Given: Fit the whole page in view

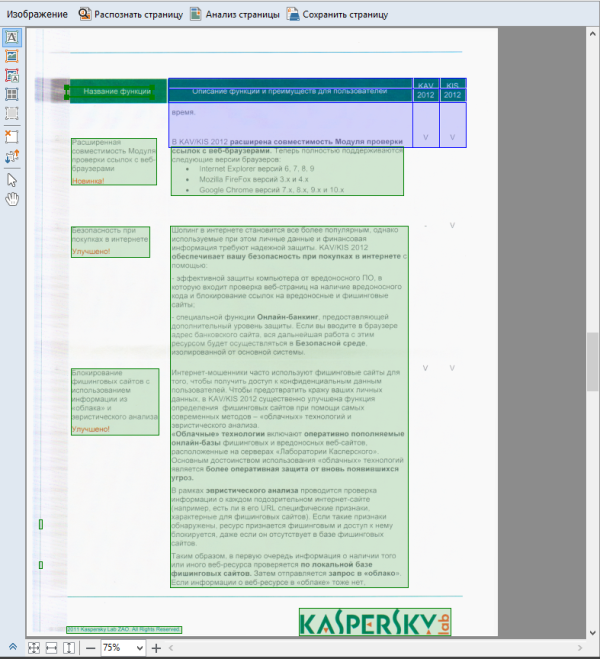Looking at the screenshot, I should [x=34, y=648].
